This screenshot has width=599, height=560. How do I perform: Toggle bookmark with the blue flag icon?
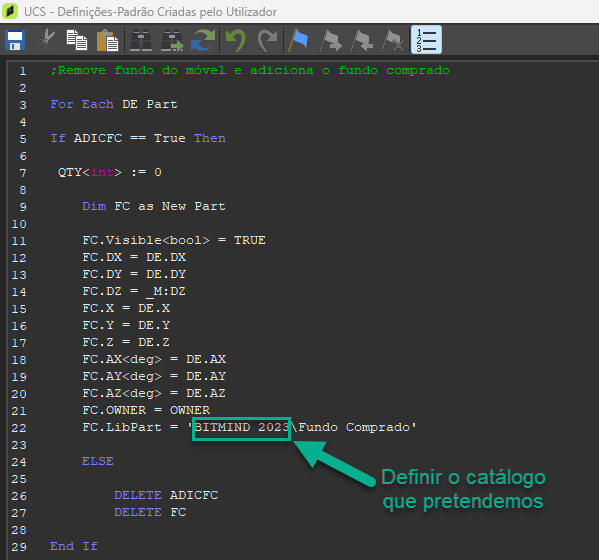(298, 40)
